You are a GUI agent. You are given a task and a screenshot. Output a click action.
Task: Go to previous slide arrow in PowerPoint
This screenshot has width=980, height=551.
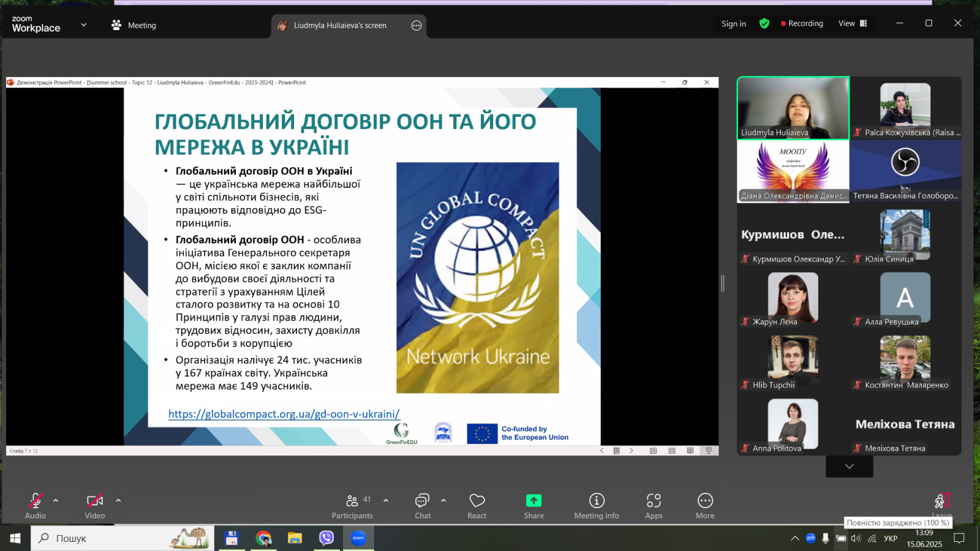pos(602,451)
